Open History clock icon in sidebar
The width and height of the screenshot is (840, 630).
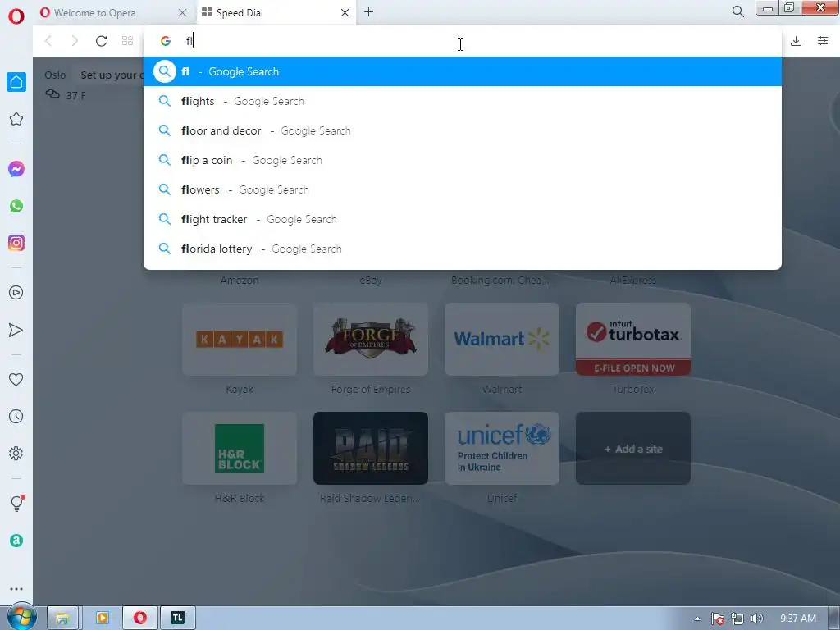(16, 416)
